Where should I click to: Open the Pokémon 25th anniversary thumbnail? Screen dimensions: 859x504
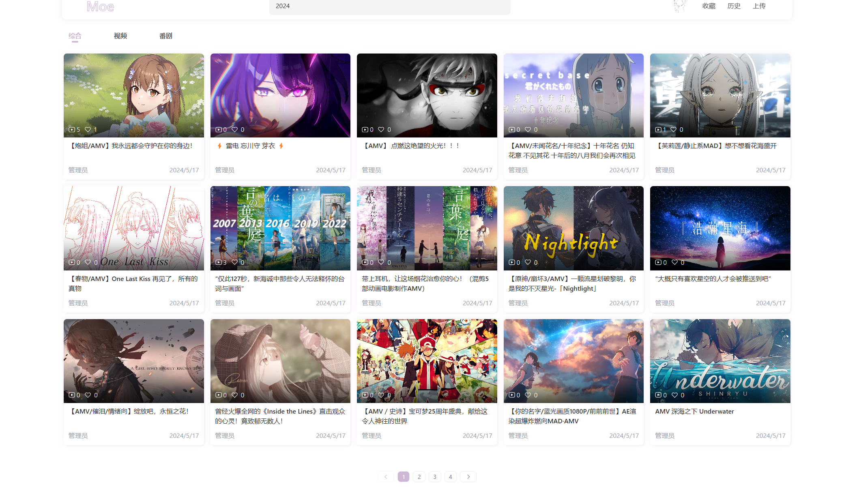427,361
